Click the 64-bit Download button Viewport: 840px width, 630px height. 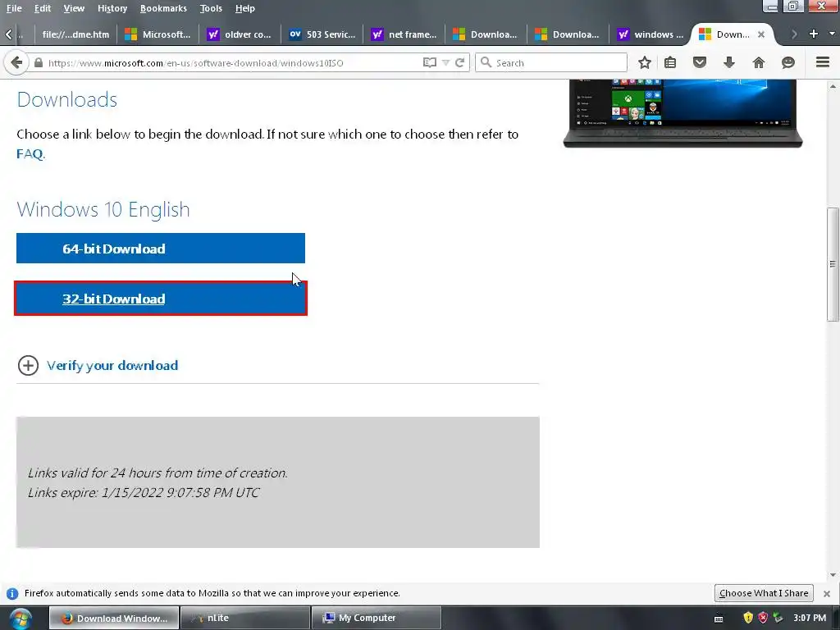pyautogui.click(x=161, y=248)
